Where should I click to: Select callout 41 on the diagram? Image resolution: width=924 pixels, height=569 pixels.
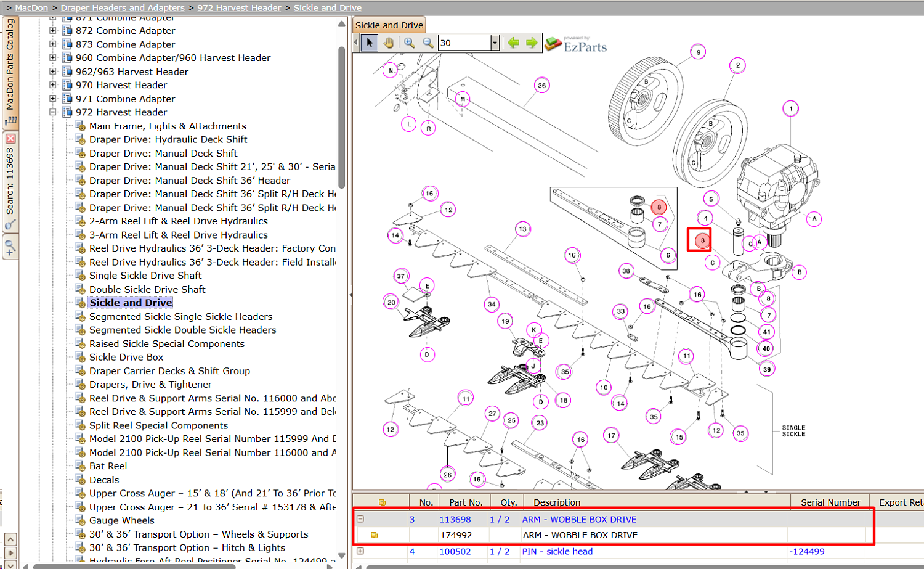(x=767, y=332)
